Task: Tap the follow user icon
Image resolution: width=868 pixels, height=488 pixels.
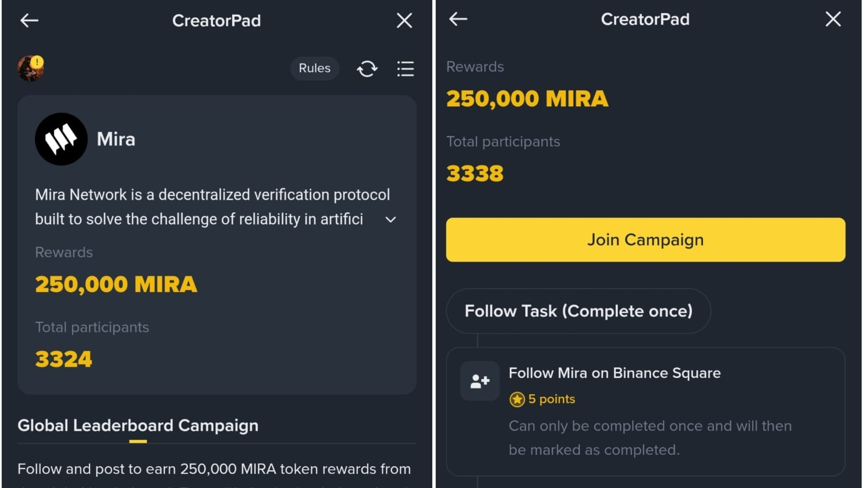Action: 480,381
